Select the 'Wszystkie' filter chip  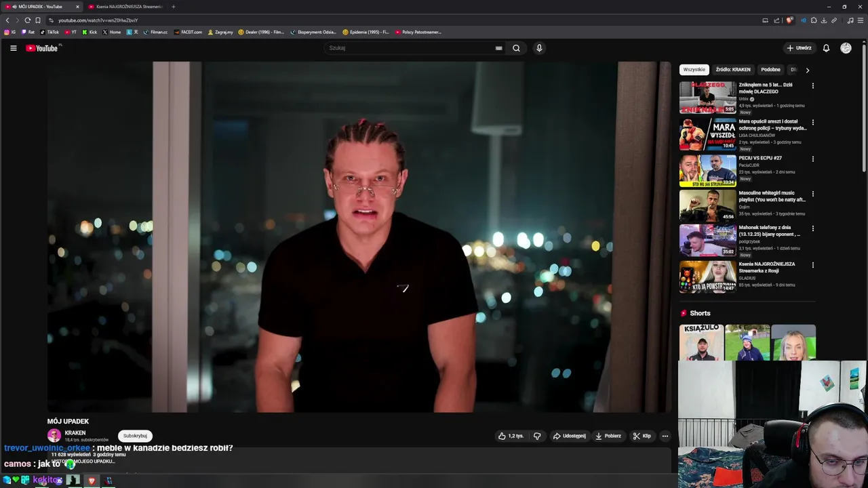click(x=694, y=70)
